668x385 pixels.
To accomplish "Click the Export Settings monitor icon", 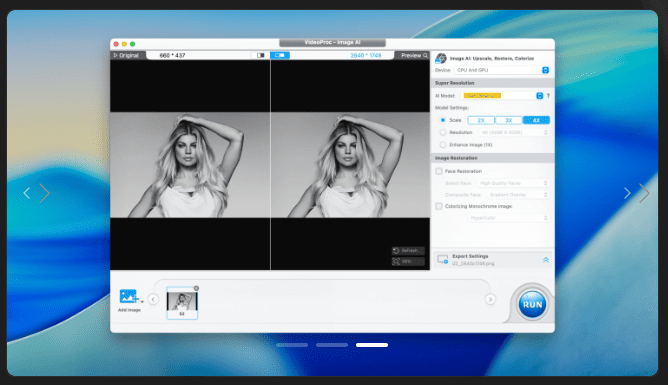I will 443,259.
